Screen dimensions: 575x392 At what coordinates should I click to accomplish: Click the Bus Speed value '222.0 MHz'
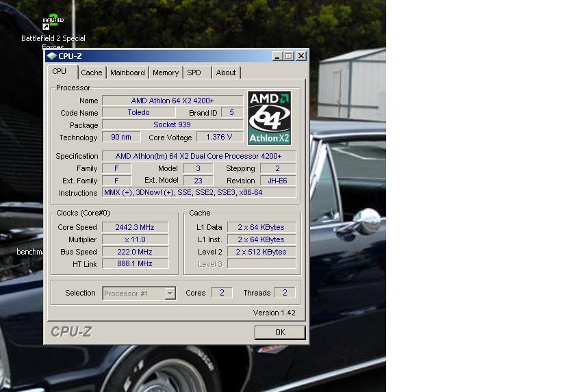click(x=135, y=252)
